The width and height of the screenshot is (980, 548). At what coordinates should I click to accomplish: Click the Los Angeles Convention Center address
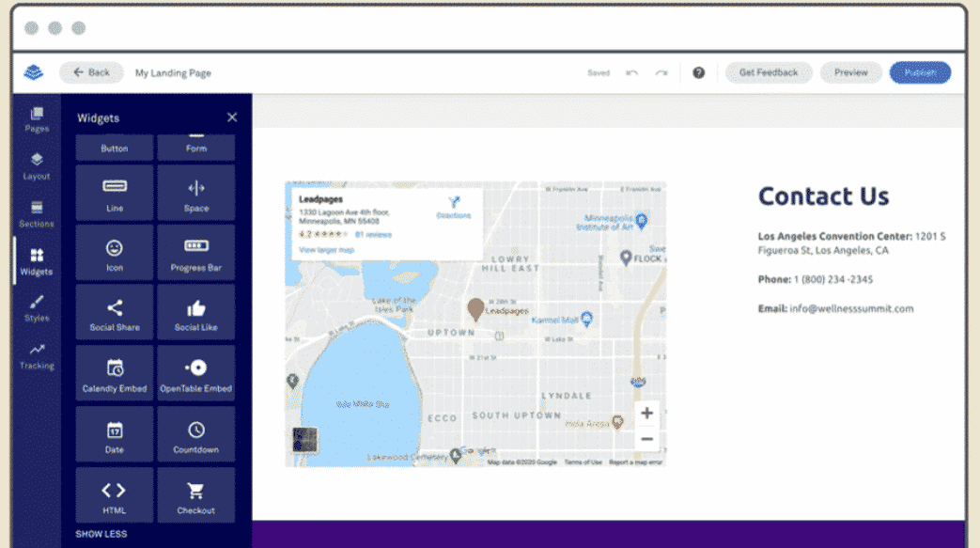(851, 243)
